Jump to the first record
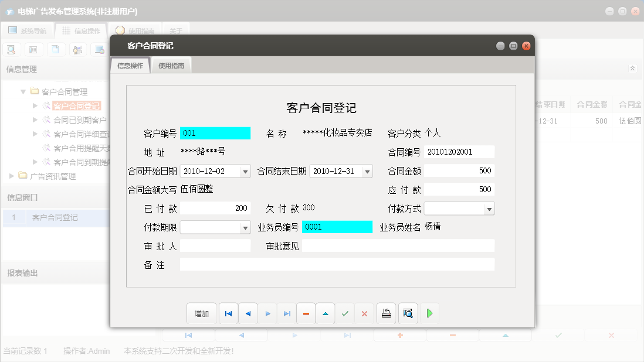 pos(228,313)
